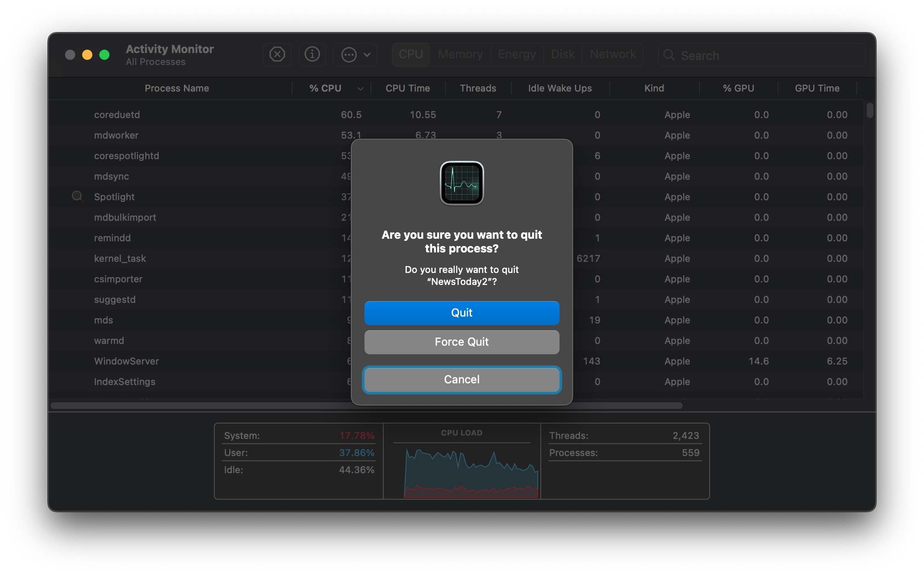This screenshot has height=575, width=924.
Task: Sort by Process Name column header
Action: (177, 89)
